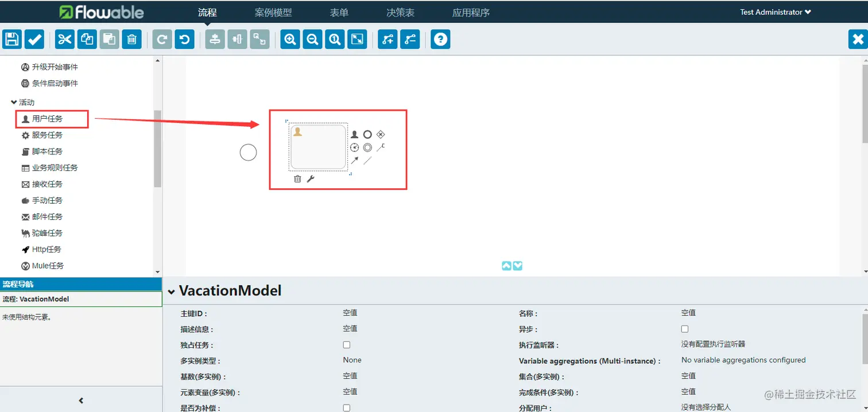Add a bend point to sequence flow
This screenshot has height=412, width=868.
point(387,39)
